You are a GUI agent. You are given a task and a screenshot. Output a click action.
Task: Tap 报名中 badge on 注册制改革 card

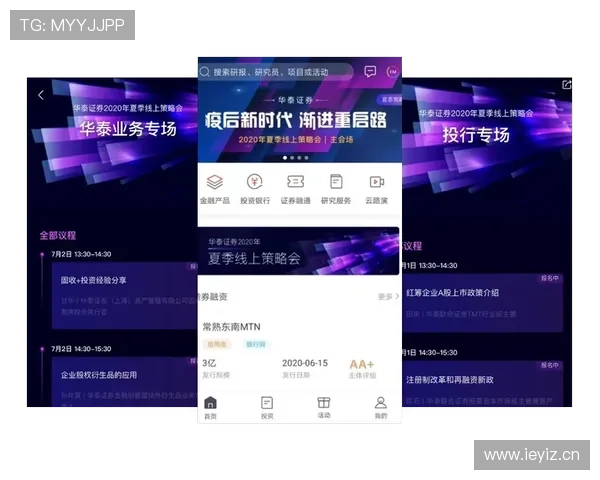[x=550, y=365]
